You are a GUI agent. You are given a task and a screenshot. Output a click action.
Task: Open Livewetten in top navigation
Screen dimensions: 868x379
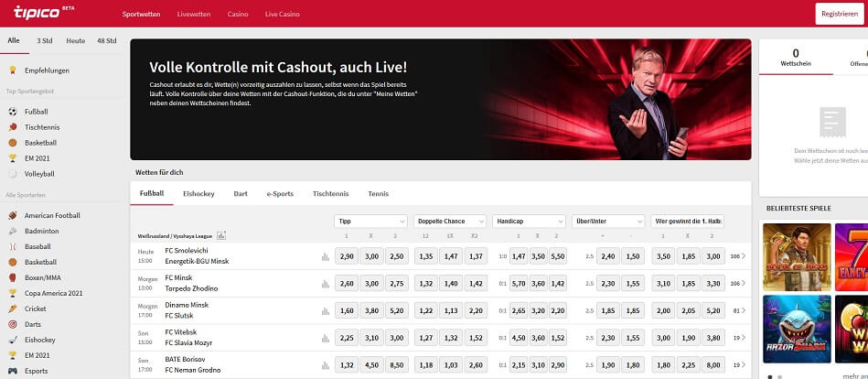coord(194,14)
